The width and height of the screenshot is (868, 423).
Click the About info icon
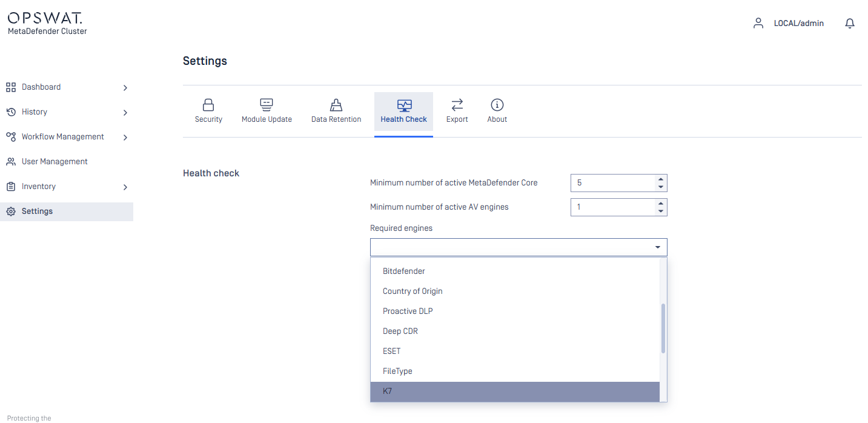[497, 105]
